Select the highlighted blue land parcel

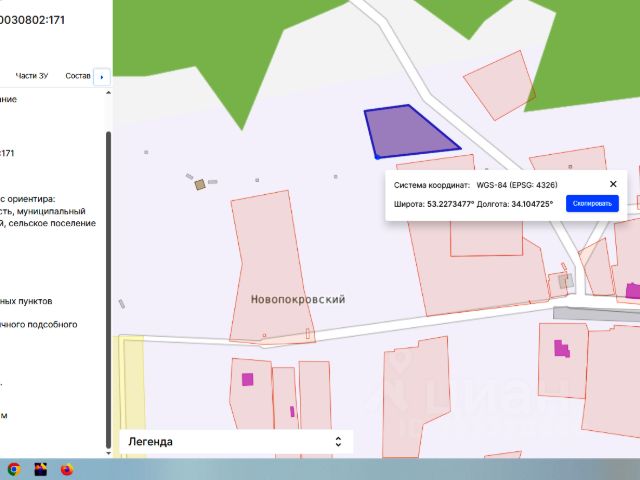[406, 132]
